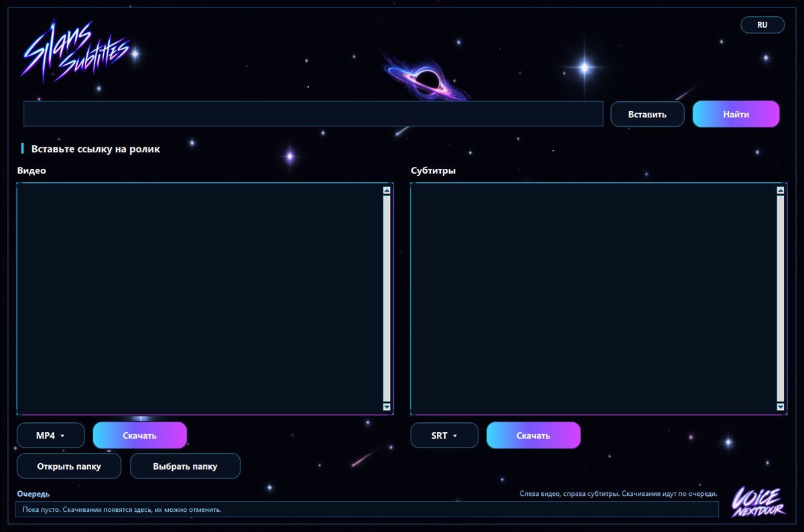Click the Субтитры list scrollbar down arrow

click(780, 407)
